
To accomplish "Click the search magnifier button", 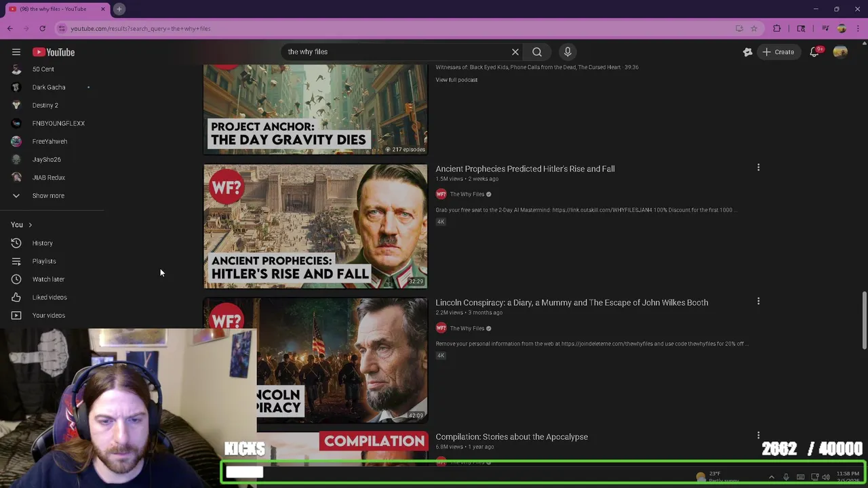I will click(x=536, y=52).
